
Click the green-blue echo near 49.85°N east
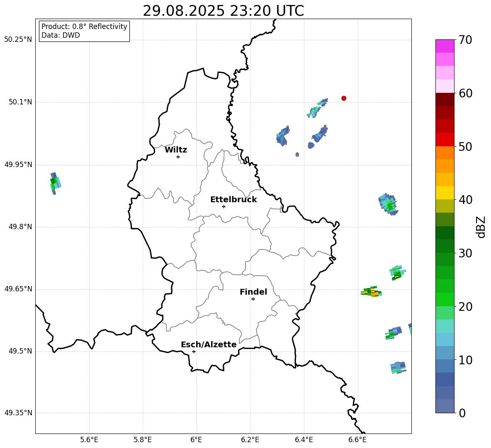[x=388, y=204]
